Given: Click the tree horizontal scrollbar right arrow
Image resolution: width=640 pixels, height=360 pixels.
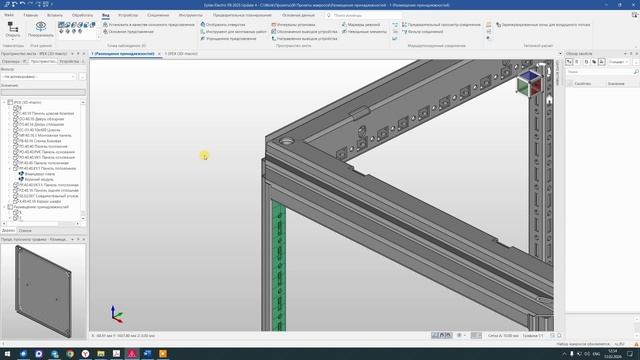Looking at the screenshot, I should point(78,224).
